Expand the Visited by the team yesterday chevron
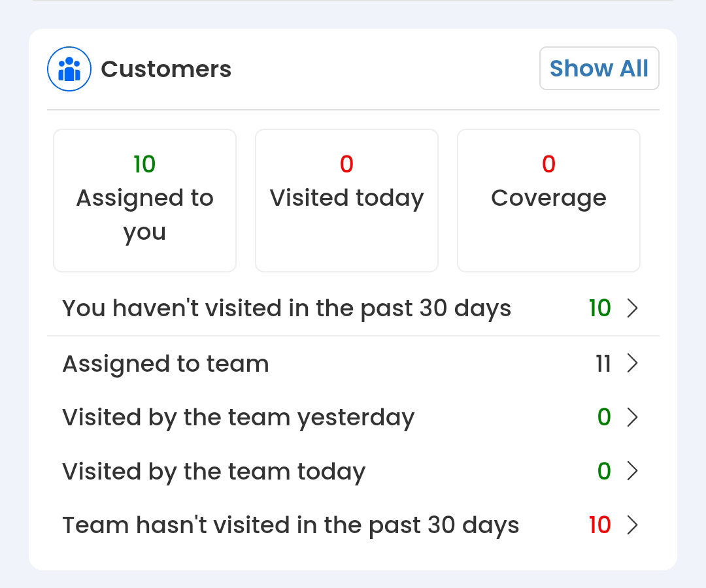This screenshot has height=588, width=706. click(x=632, y=417)
